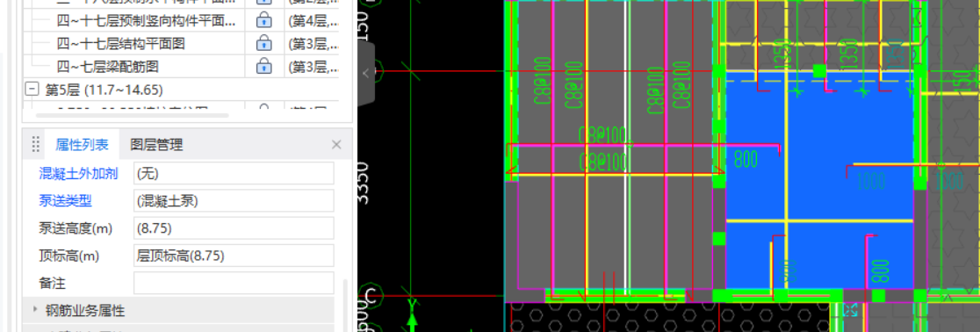The width and height of the screenshot is (980, 332).
Task: Click the properties panel drag handle dots
Action: click(x=36, y=145)
